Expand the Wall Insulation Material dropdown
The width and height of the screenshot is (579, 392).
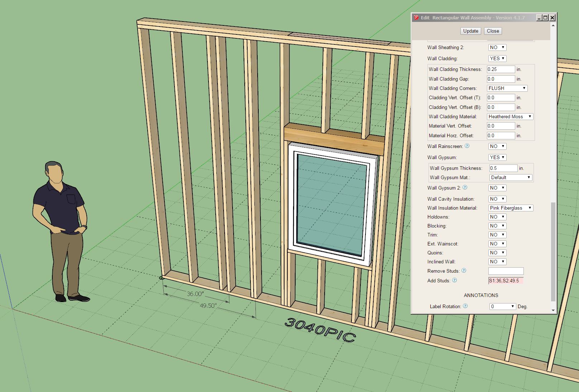coord(511,208)
